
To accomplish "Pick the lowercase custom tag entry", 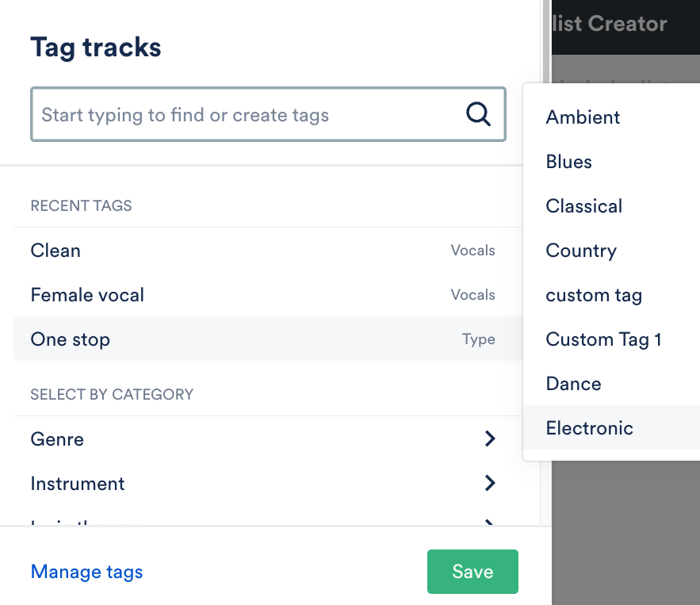I will coord(594,295).
